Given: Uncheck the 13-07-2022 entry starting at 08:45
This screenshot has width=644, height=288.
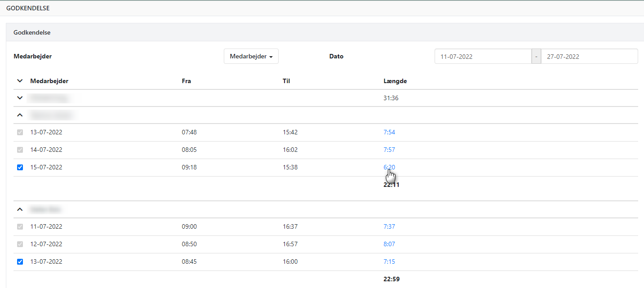Looking at the screenshot, I should coord(20,262).
